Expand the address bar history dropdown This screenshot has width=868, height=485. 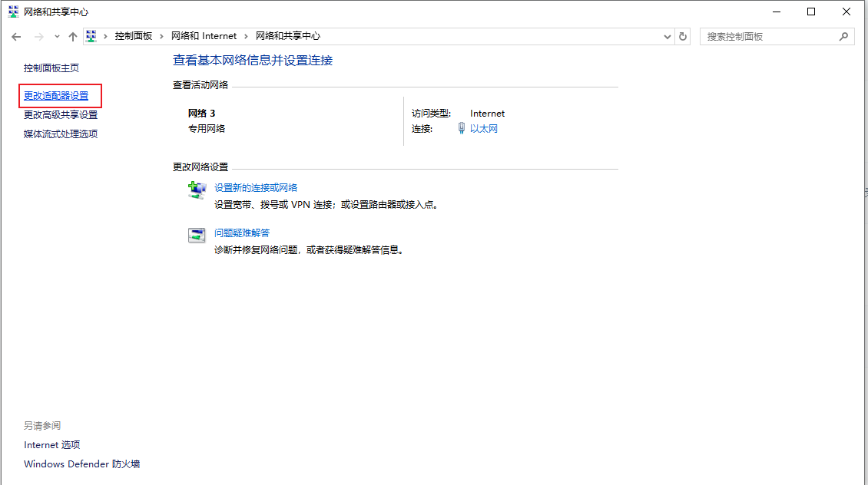(x=667, y=36)
